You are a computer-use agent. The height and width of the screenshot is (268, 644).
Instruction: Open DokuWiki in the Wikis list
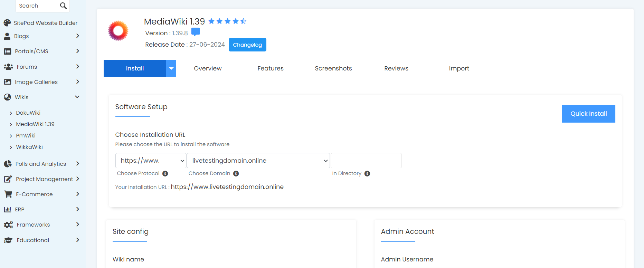(28, 113)
